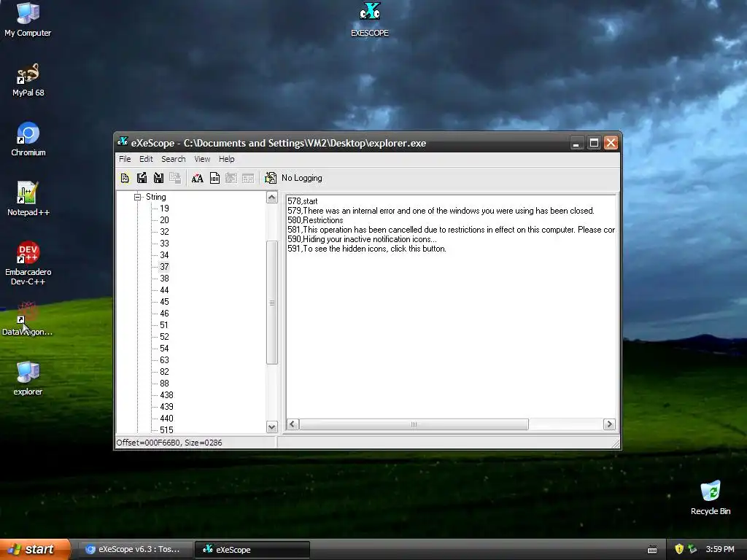Switch to the 'eXeScope v6.3 : Tos...' taskbar button

coord(135,550)
